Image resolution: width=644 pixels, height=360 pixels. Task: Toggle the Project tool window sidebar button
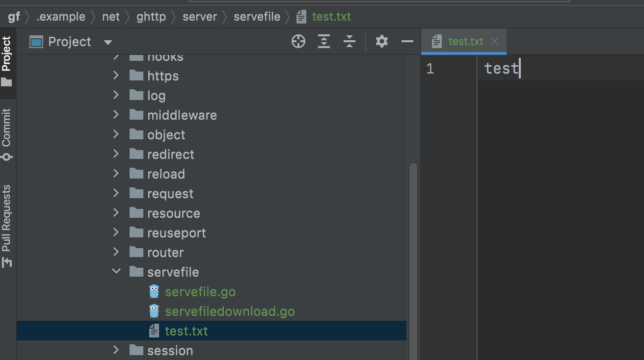(x=7, y=61)
